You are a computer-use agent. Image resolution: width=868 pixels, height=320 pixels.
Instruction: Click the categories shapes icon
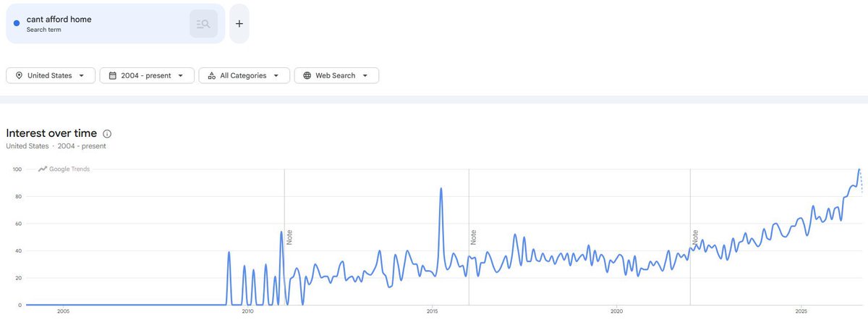pyautogui.click(x=212, y=75)
